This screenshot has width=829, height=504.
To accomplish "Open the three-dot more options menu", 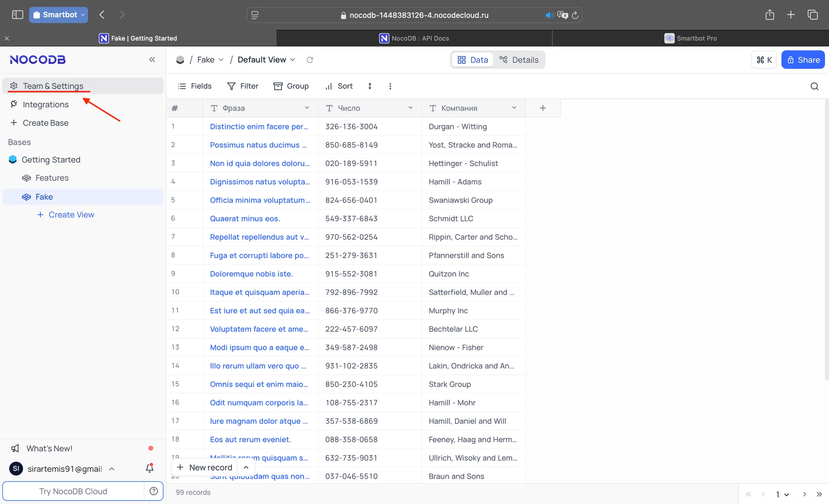I will click(x=390, y=86).
